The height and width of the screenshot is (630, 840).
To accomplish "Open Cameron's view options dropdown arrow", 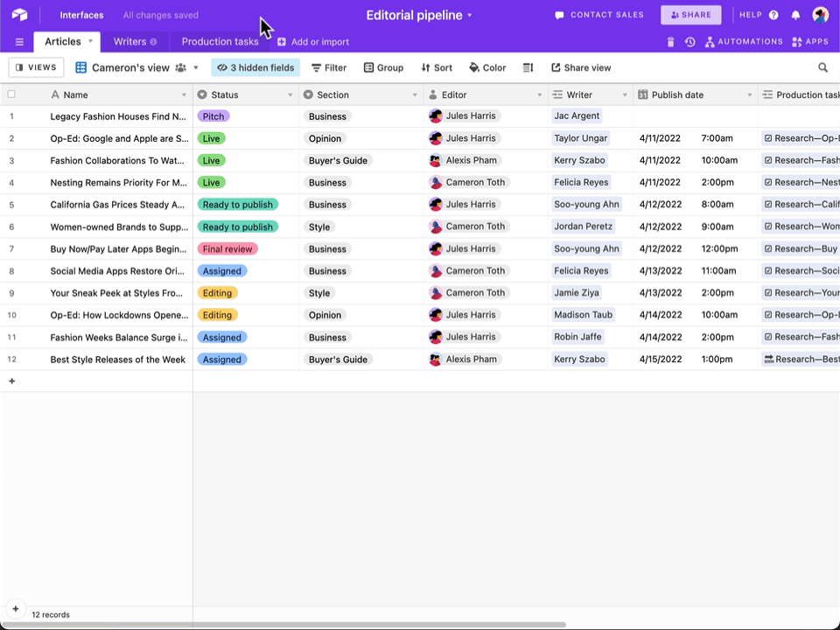I will (x=196, y=67).
